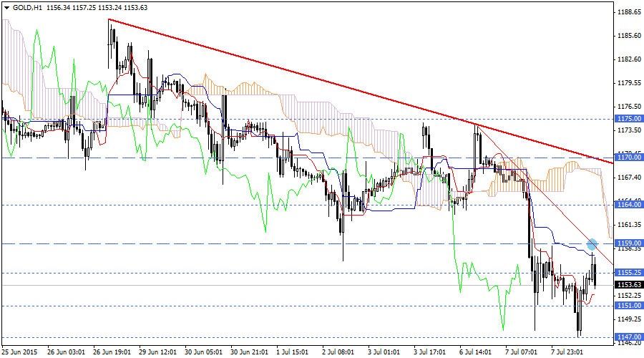Image resolution: width=644 pixels, height=358 pixels.
Task: Click the 1182.60 price scale value
Action: [629, 59]
